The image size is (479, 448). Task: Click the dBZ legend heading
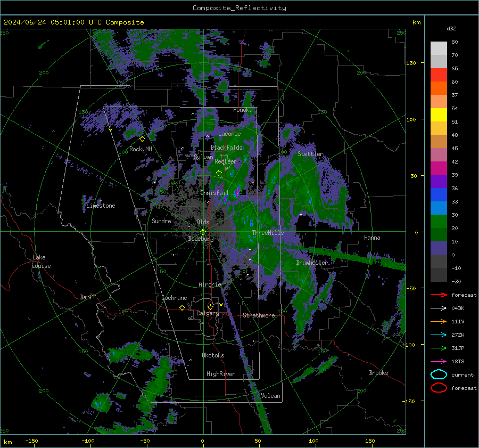(451, 28)
